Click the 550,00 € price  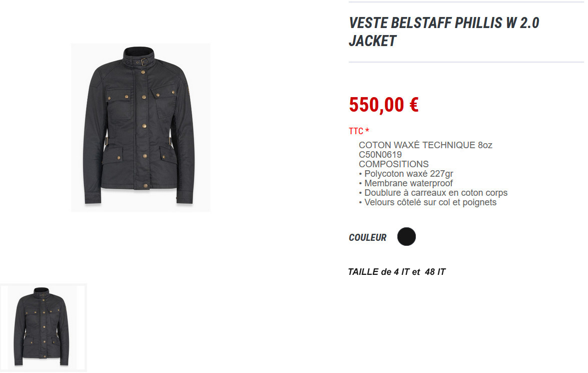[x=384, y=104]
